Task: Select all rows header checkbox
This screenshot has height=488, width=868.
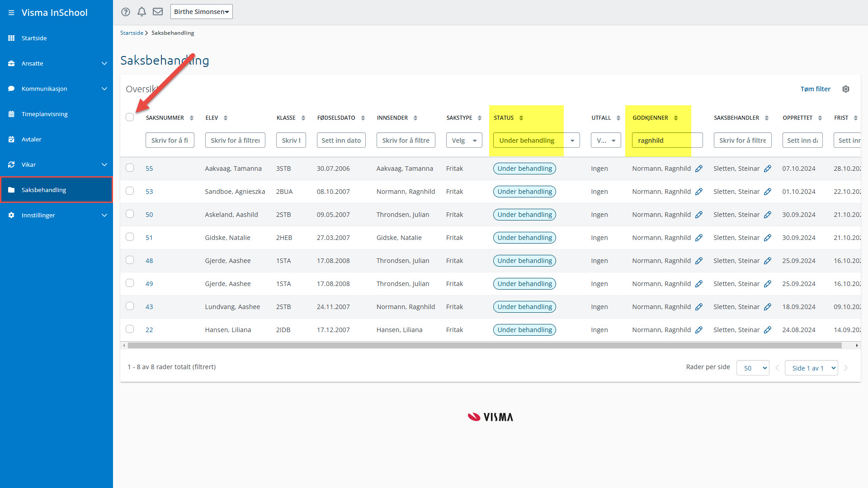Action: click(130, 117)
